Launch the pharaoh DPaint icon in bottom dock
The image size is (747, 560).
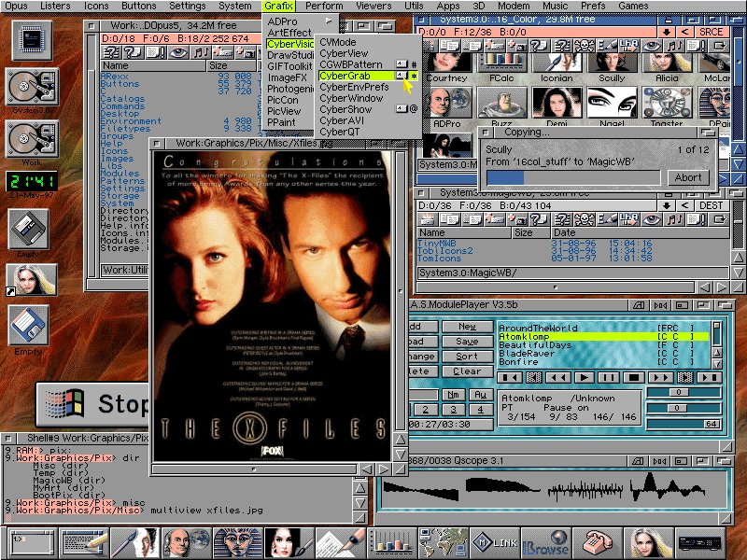point(238,542)
